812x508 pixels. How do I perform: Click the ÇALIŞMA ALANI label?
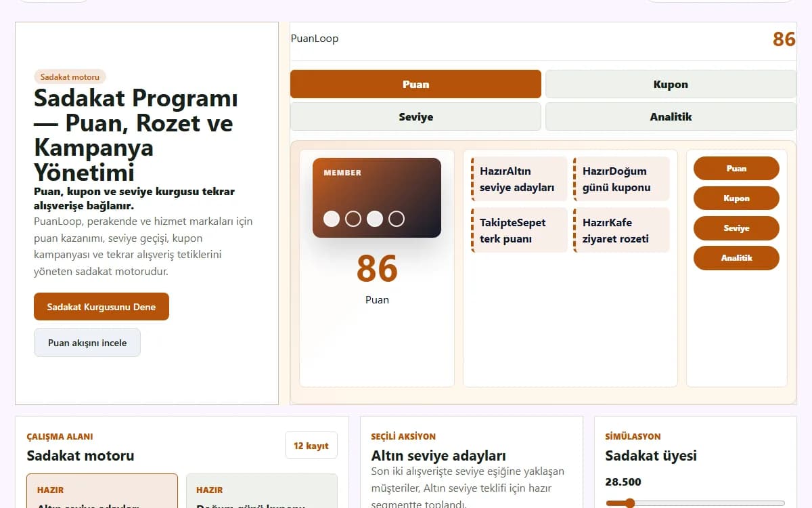[x=60, y=437]
